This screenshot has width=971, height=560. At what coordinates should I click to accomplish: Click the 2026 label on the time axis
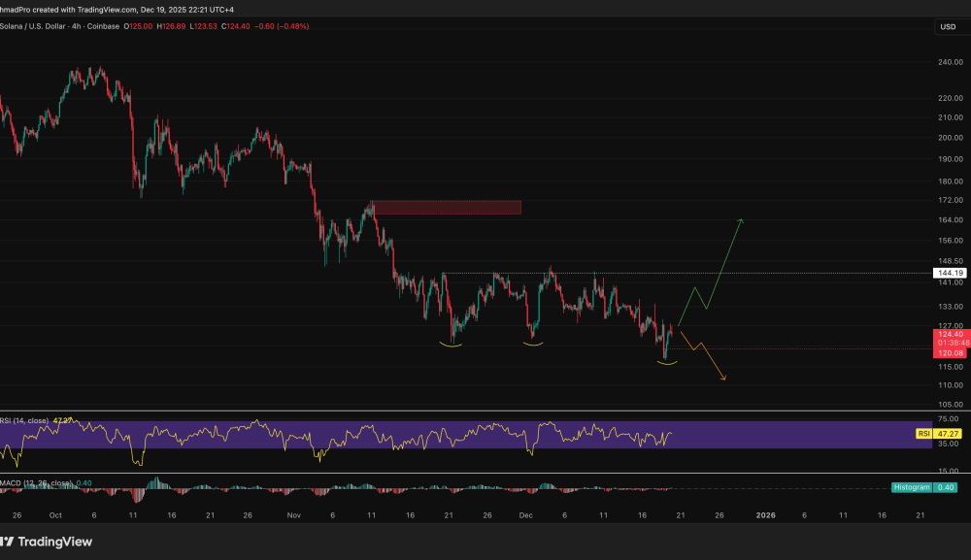pyautogui.click(x=767, y=516)
